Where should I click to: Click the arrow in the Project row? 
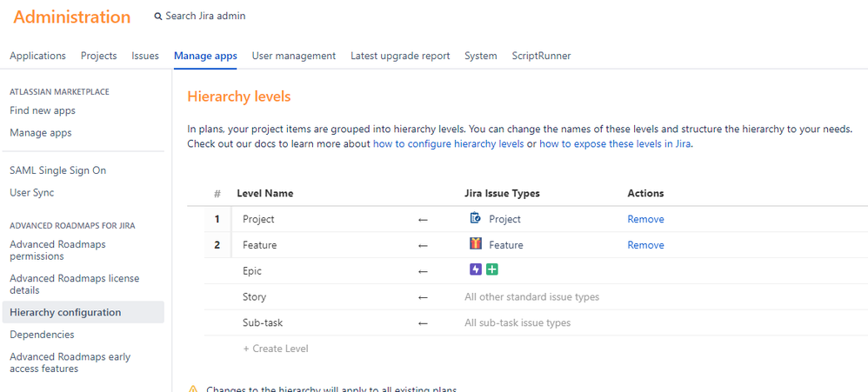pos(423,220)
